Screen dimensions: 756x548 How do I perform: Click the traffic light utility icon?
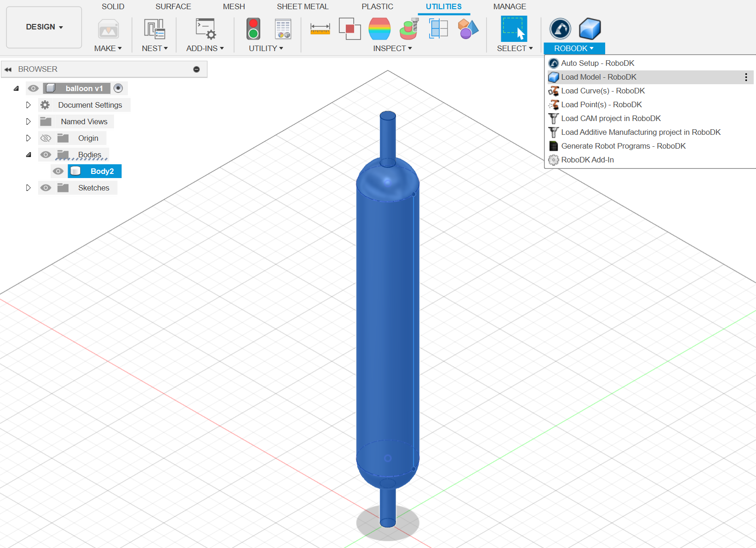[253, 29]
